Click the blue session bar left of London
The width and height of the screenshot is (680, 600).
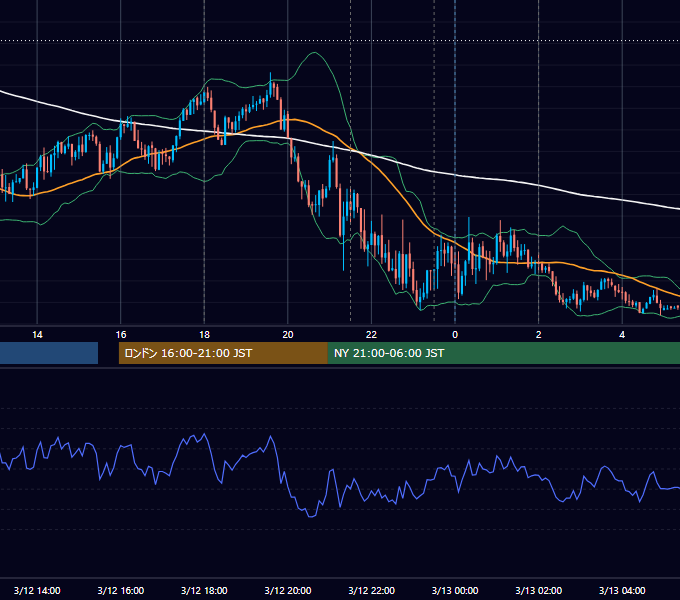49,353
